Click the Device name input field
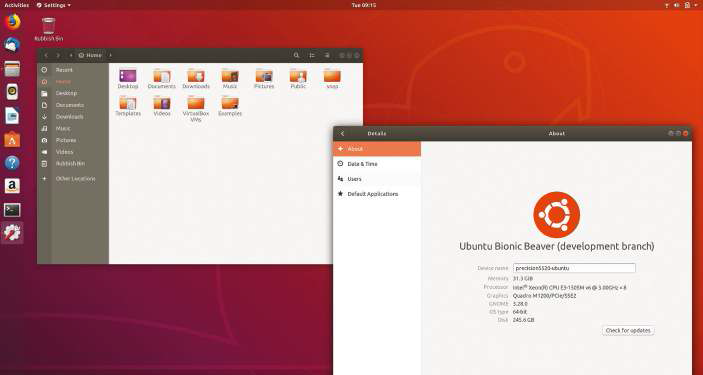This screenshot has width=703, height=375. (x=574, y=268)
